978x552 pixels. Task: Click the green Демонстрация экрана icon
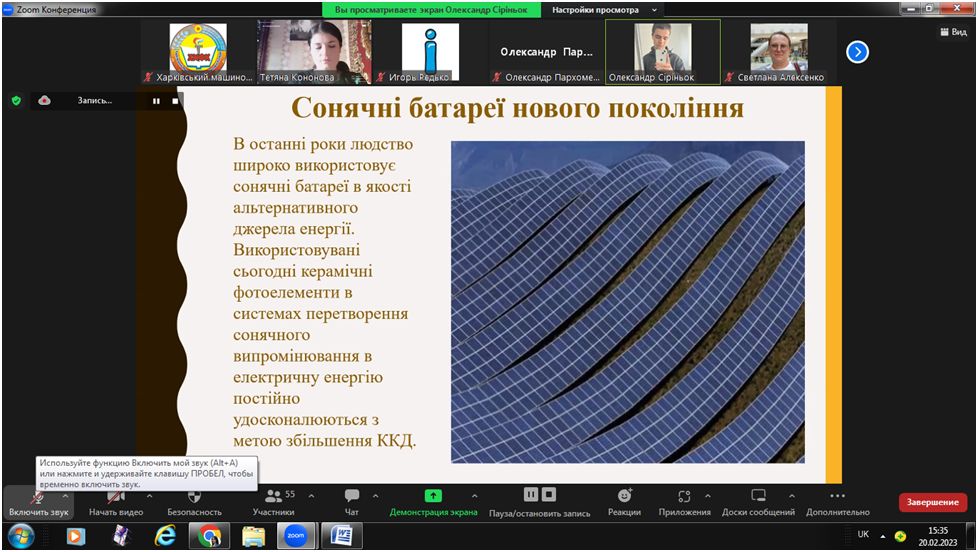click(433, 496)
